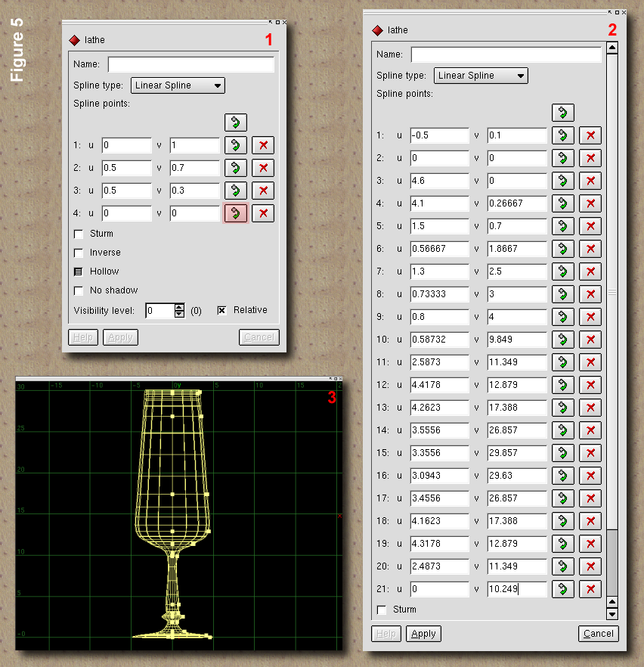The image size is (644, 667).
Task: Delete point 1 with u -0.5
Action: (x=590, y=135)
